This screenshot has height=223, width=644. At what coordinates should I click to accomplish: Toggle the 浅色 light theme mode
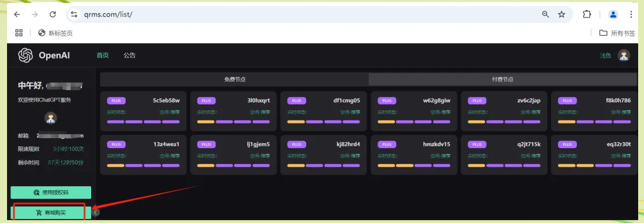click(x=605, y=56)
